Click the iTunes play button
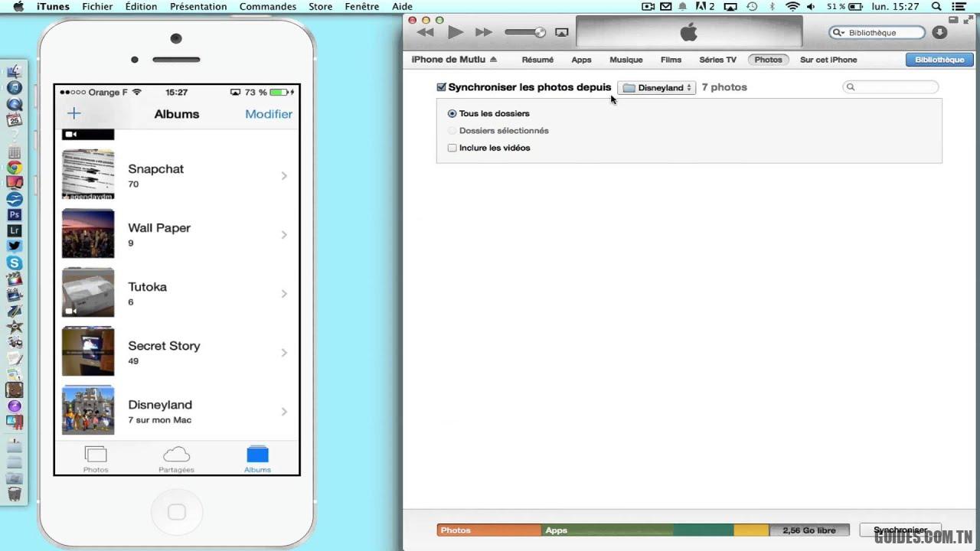This screenshot has width=980, height=551. (456, 32)
